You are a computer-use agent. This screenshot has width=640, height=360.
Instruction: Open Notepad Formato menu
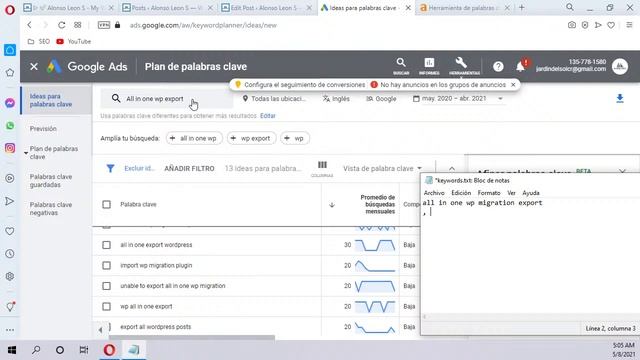[x=489, y=193]
